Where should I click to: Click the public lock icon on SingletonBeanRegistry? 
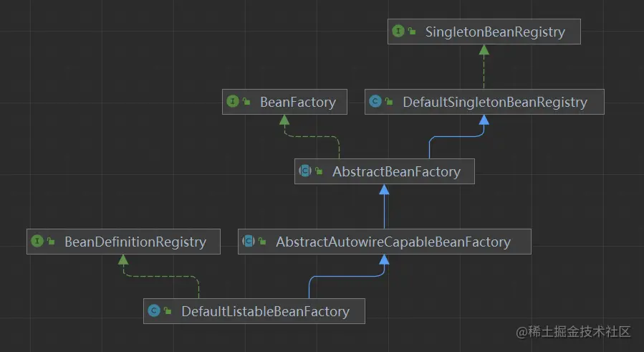[412, 32]
